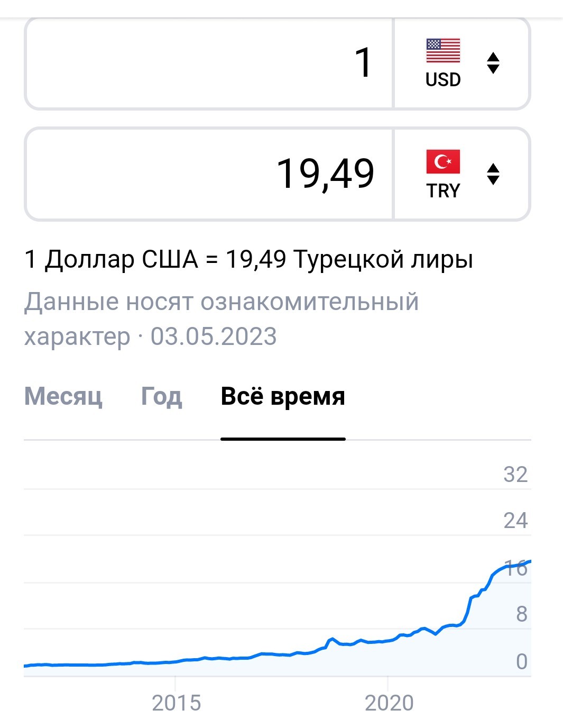Open the TRY currency selector arrows
Screen dimensions: 563x728
point(493,174)
